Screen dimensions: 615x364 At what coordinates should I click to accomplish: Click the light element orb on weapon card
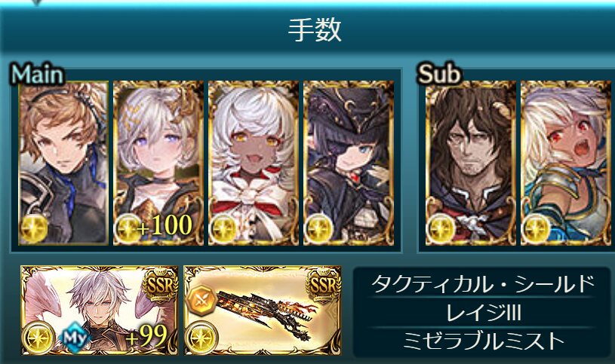[201, 338]
